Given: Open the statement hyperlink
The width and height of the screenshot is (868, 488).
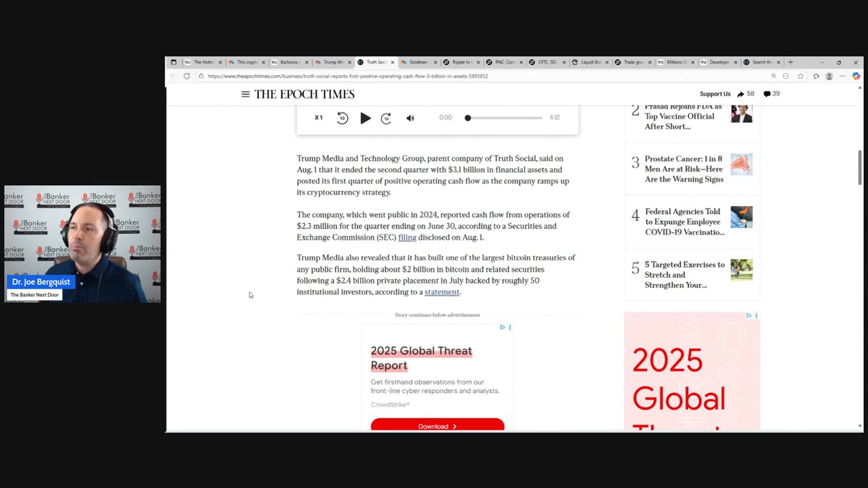Looking at the screenshot, I should pos(442,292).
